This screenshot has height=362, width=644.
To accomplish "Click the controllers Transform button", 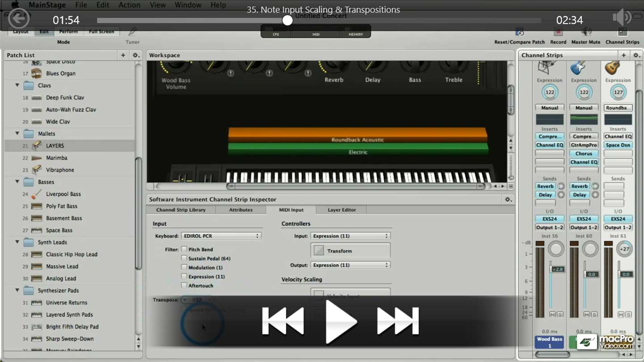I will tap(350, 251).
